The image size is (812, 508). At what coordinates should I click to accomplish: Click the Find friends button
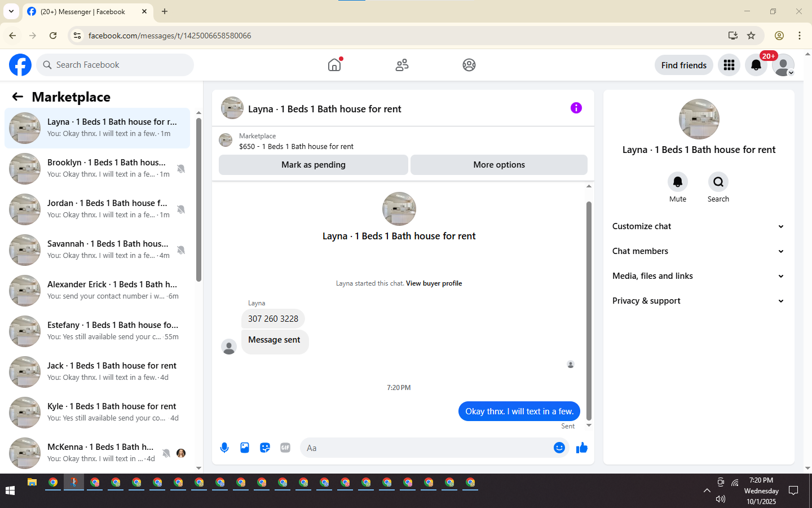(684, 65)
